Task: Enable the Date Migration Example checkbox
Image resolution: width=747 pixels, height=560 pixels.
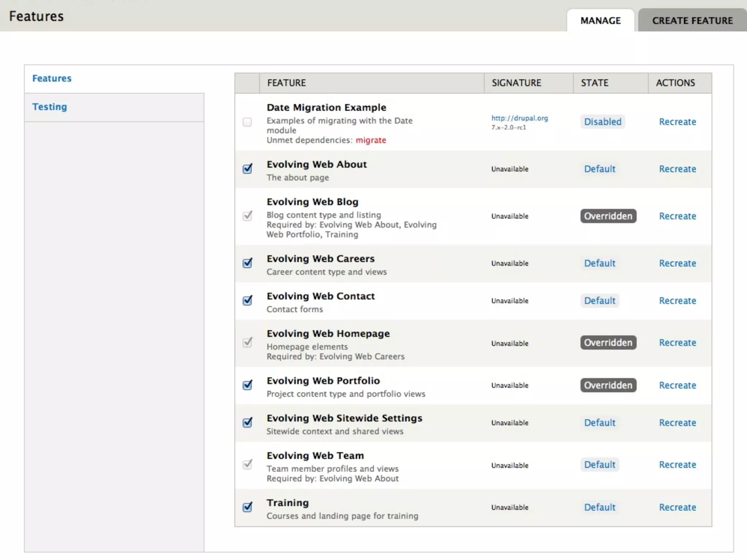Action: (247, 122)
